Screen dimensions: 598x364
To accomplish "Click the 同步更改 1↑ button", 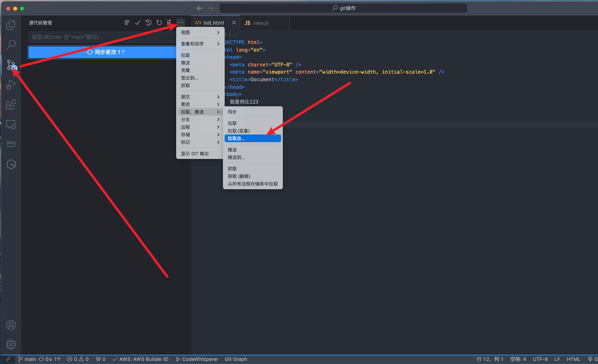I will point(103,52).
